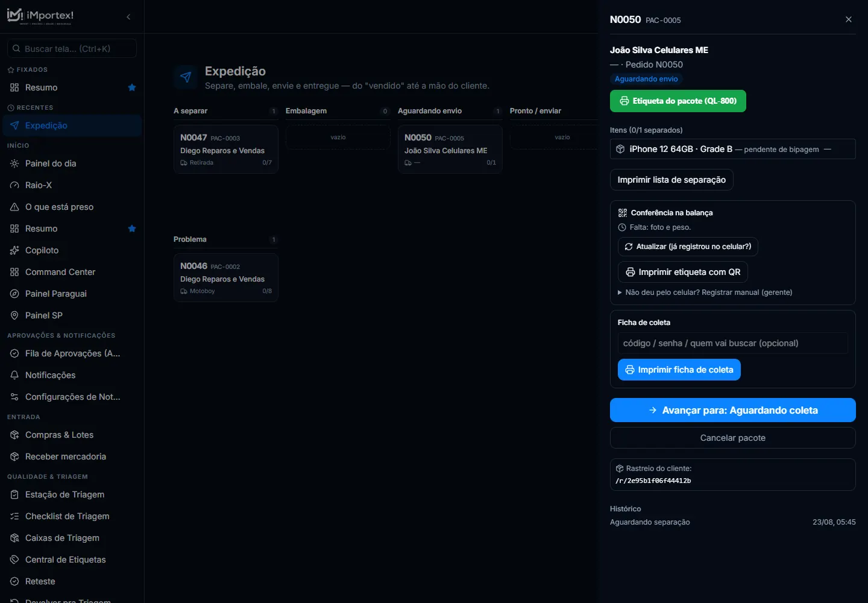Open the N0047 Diego Reparos package card

coord(226,149)
